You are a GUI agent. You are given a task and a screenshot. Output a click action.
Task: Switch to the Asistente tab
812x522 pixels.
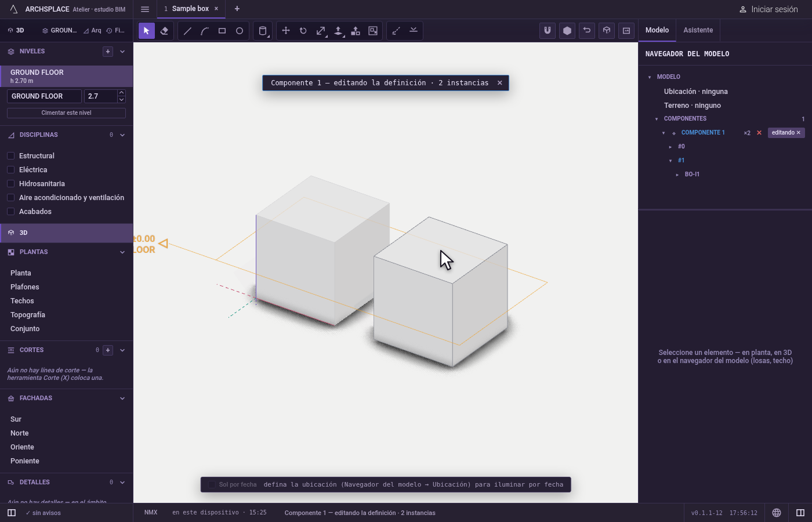(x=698, y=30)
